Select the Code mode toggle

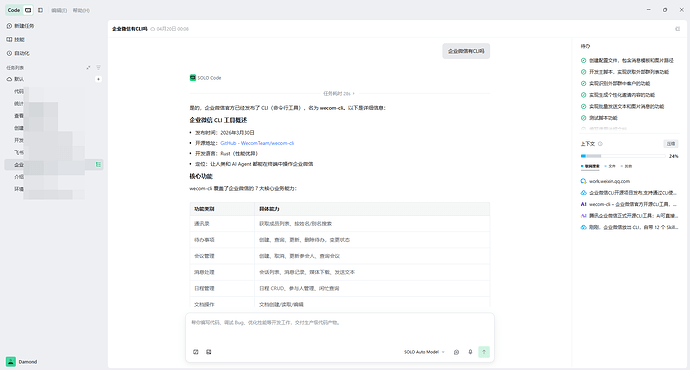click(x=14, y=10)
